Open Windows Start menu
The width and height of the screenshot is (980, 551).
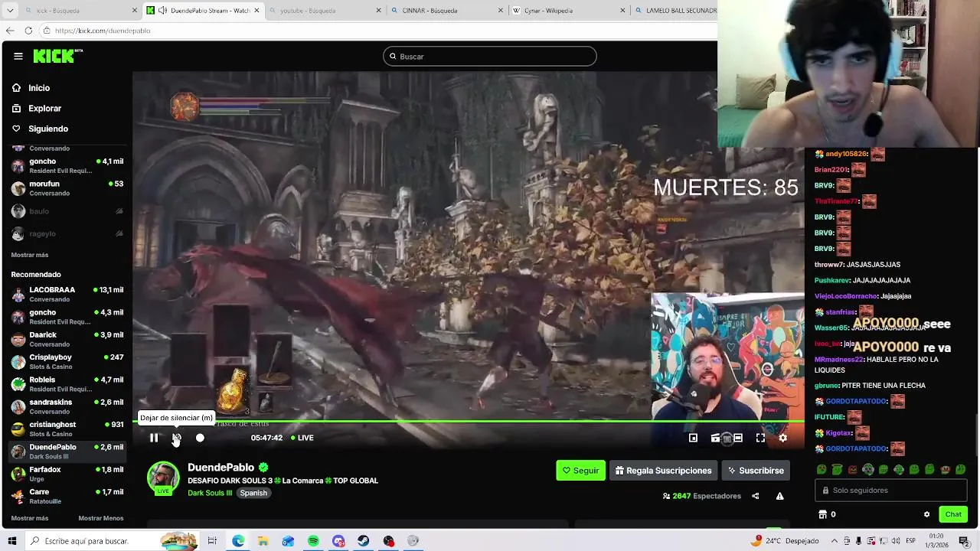(11, 541)
